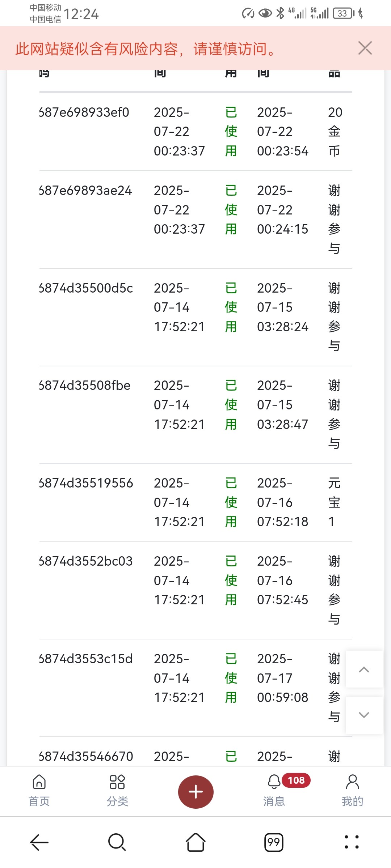391x868 pixels.
Task: Open the 首页 home tab
Action: [39, 791]
